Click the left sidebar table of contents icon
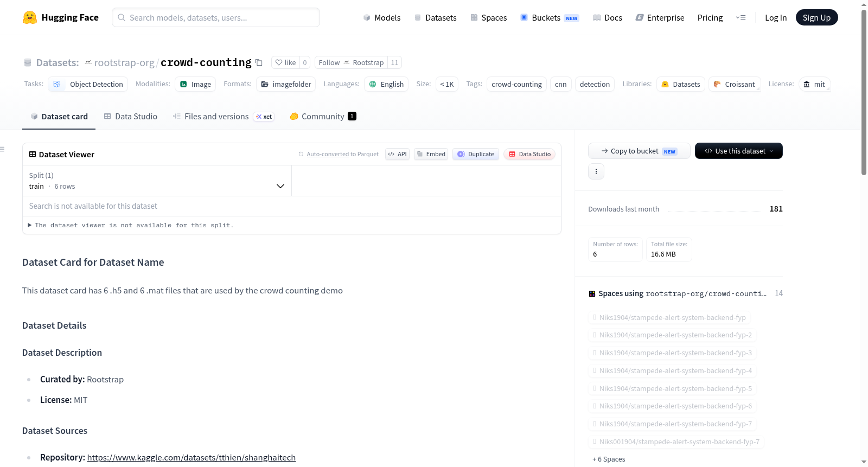This screenshot has height=467, width=868. coord(3,149)
